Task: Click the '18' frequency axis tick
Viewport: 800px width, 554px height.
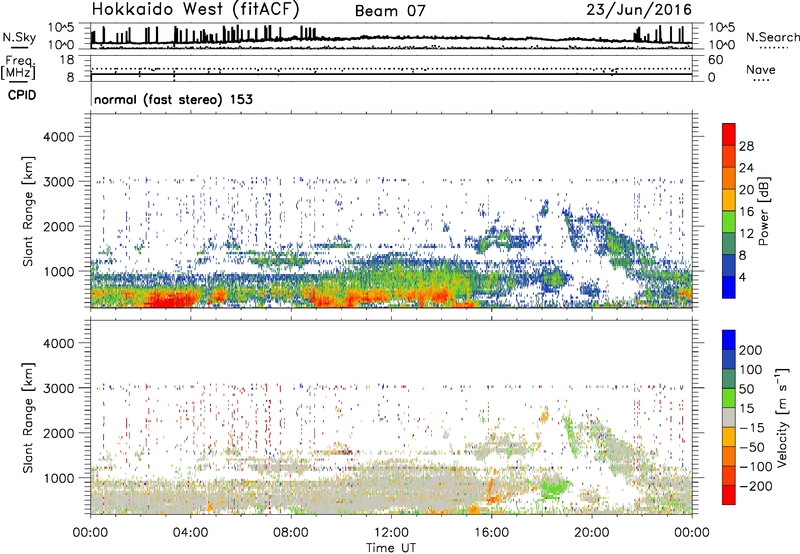Action: pyautogui.click(x=67, y=60)
